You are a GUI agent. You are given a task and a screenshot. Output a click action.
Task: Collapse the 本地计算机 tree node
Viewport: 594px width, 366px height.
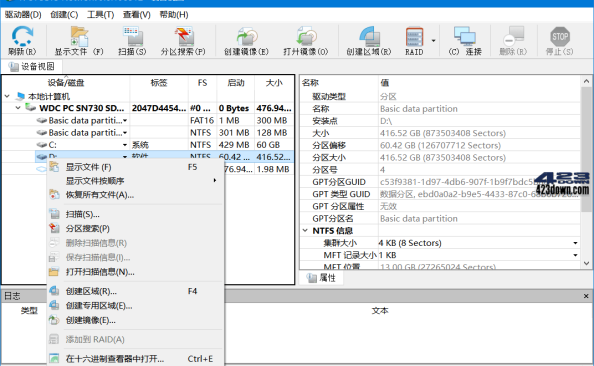(x=7, y=96)
